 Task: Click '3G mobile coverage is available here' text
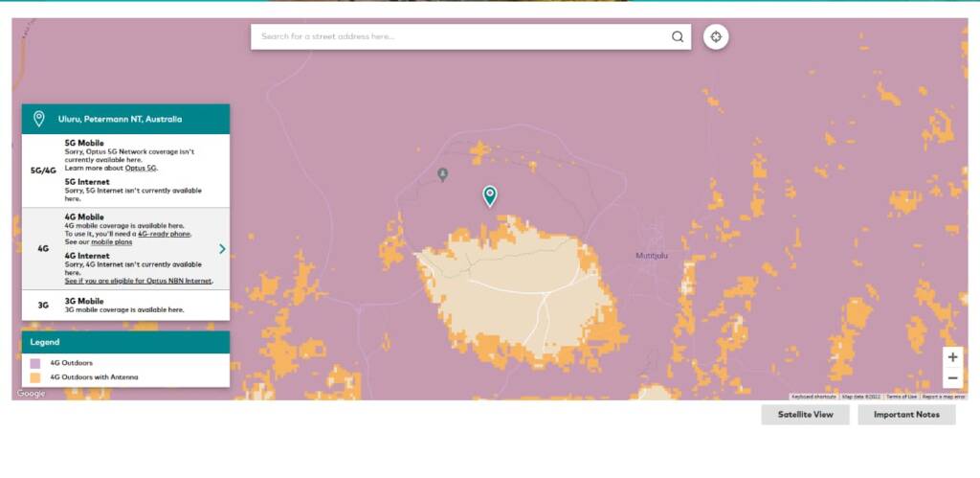(x=124, y=309)
